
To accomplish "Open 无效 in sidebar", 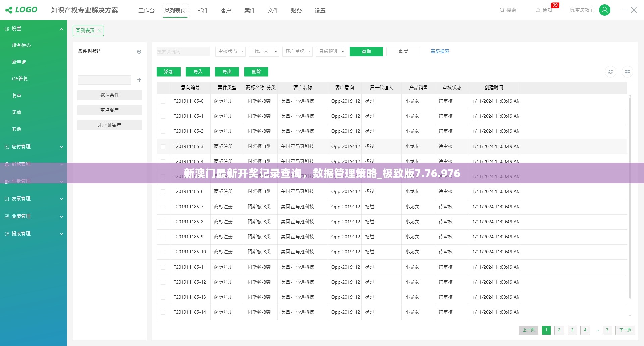I will 17,112.
